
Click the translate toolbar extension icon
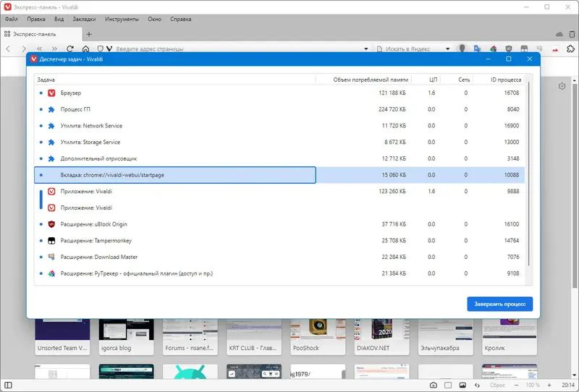click(478, 48)
